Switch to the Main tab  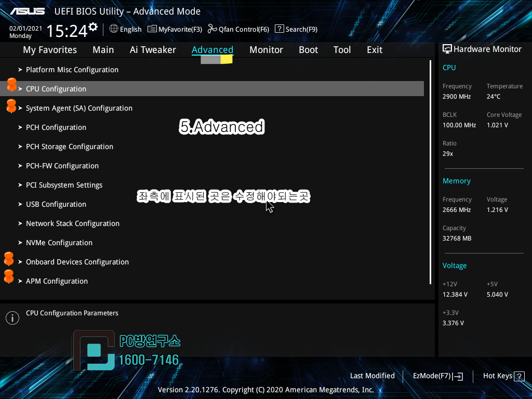[x=103, y=50]
